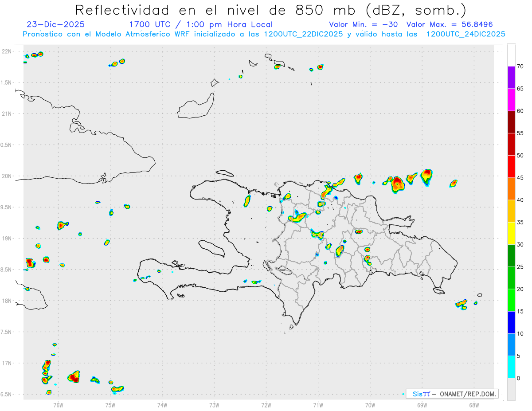Select the '1700 UTC / 1:00 pm Hora Local' text
This screenshot has width=532, height=411.
201,24
